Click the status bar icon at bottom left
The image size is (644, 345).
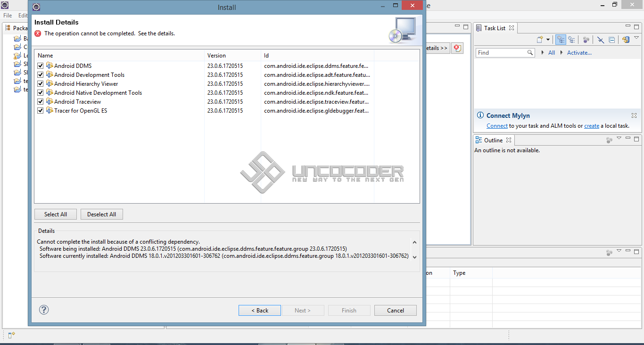(x=11, y=335)
